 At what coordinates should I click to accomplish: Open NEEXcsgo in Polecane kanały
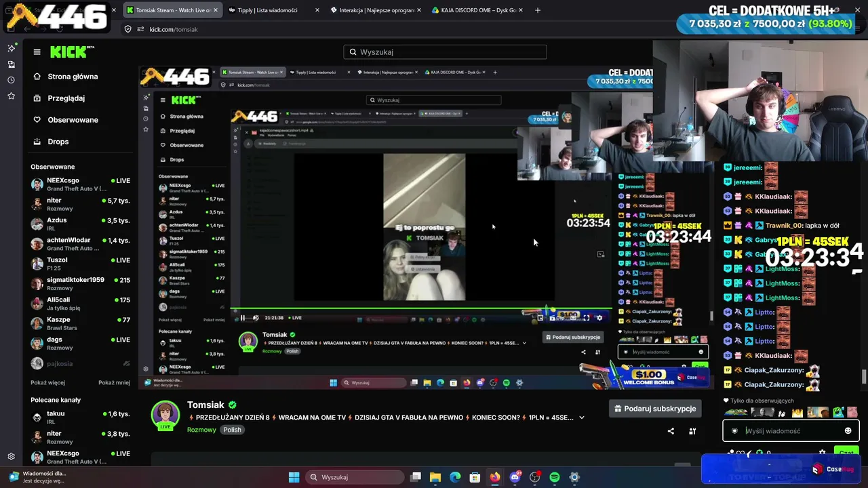coord(80,457)
